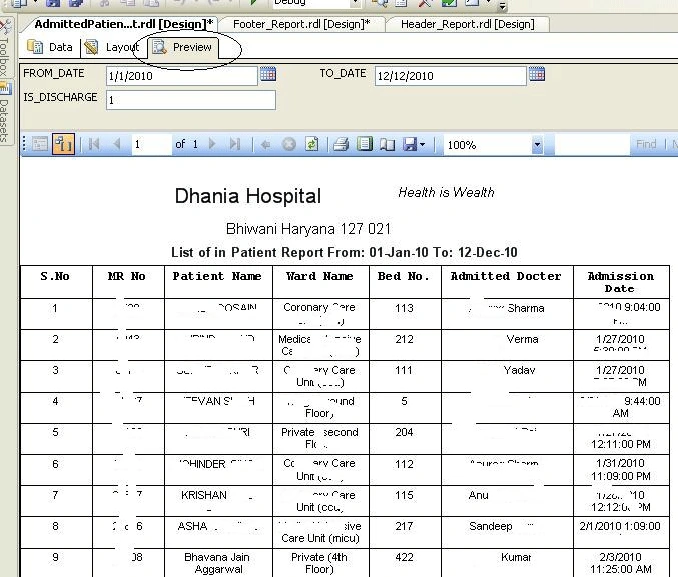
Task: Click the 100% zoom combo box
Action: tap(493, 144)
